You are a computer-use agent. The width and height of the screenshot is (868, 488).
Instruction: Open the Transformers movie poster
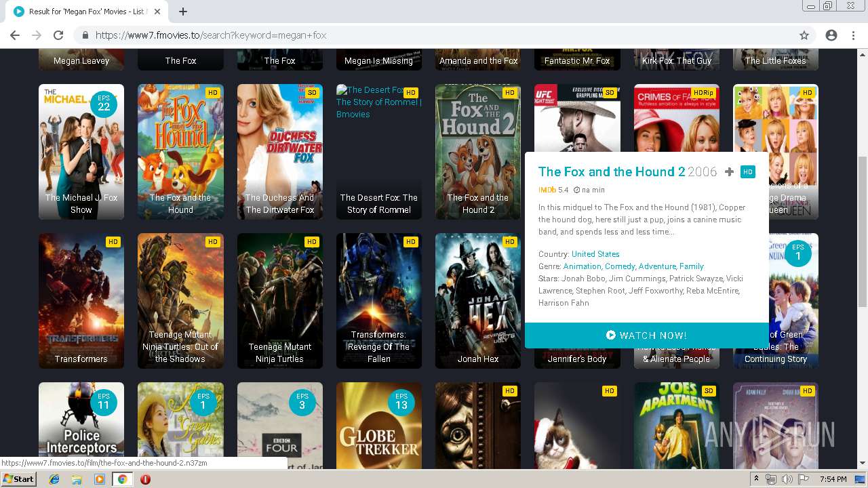[x=81, y=301]
